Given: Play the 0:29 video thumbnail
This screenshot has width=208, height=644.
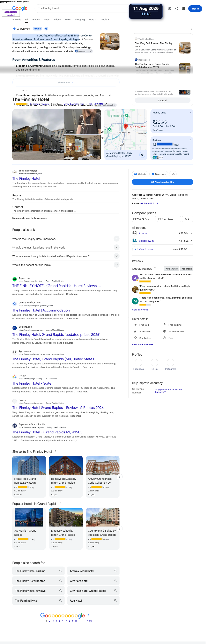Looking at the screenshot, I should click(82, 122).
